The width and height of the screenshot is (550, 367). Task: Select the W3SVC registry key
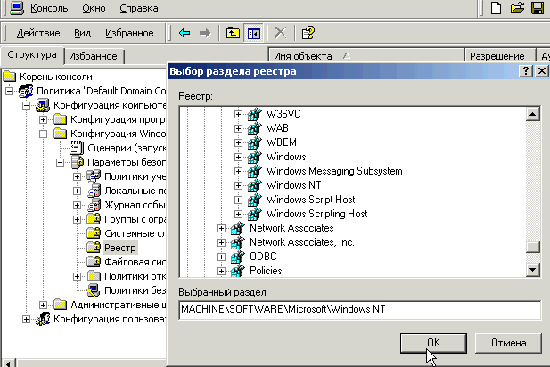click(x=283, y=114)
